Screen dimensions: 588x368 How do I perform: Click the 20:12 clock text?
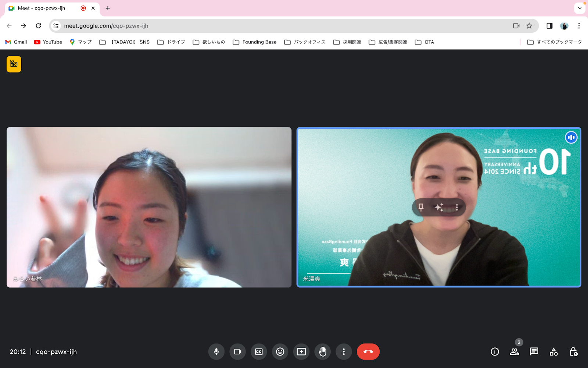coord(18,352)
